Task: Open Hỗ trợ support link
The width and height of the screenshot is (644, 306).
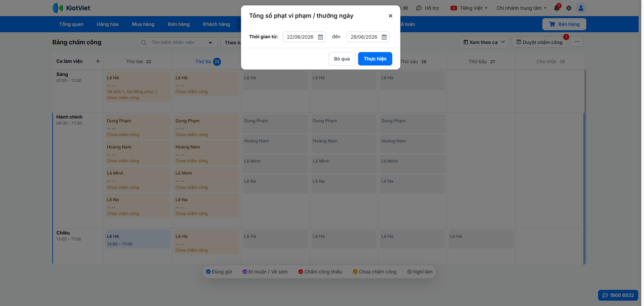Action: 428,8
